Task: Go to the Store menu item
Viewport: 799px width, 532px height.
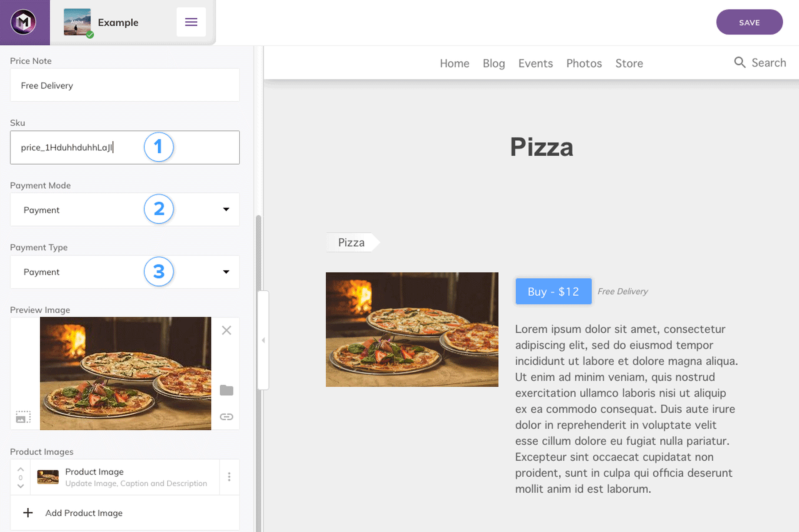Action: [x=629, y=63]
